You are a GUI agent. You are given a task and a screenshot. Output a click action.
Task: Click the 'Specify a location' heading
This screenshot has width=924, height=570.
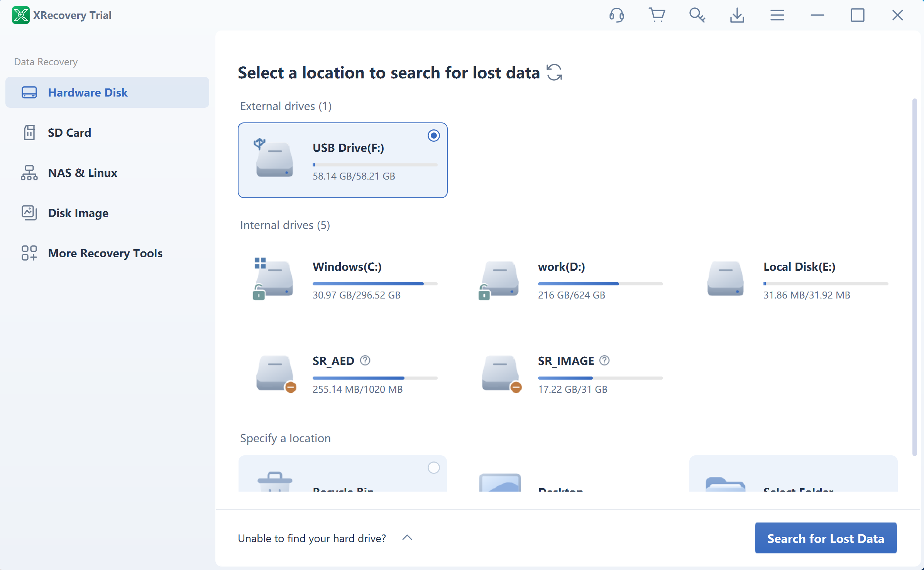click(x=285, y=438)
